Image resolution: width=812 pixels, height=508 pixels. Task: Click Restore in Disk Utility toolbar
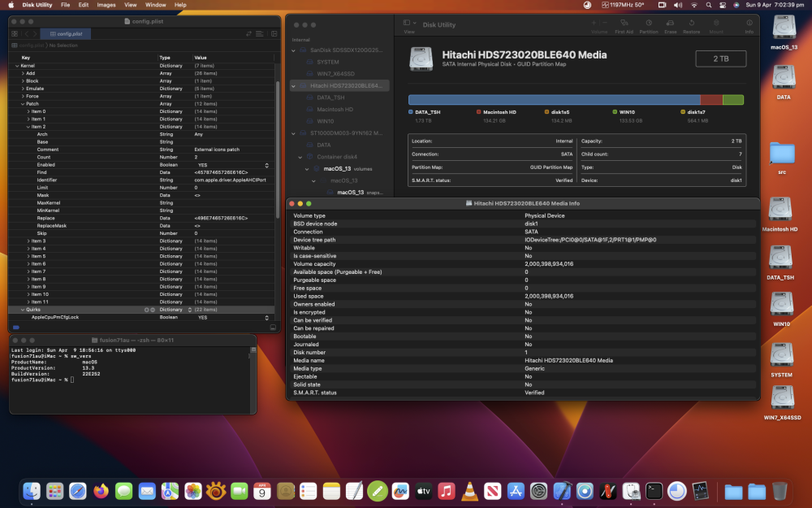click(691, 26)
